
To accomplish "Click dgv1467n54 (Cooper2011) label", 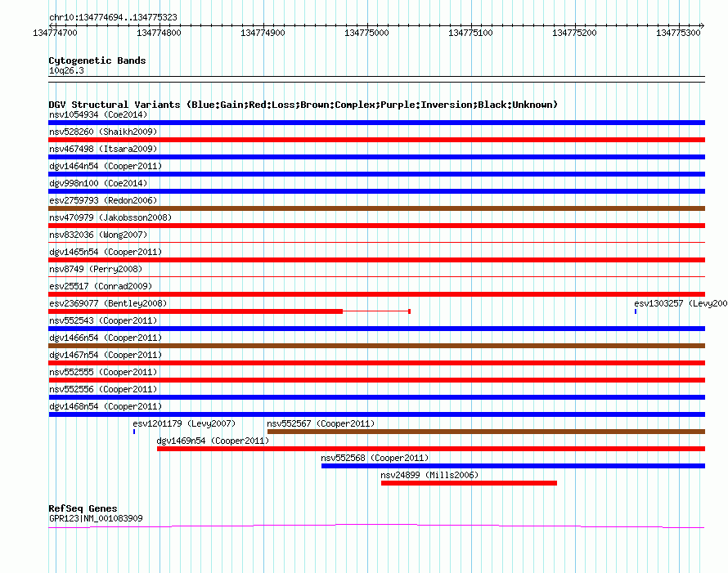I will [x=106, y=355].
